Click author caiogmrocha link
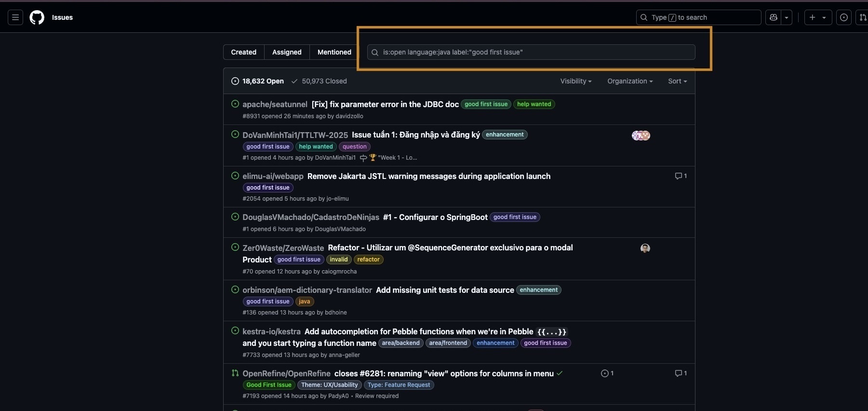Image resolution: width=868 pixels, height=411 pixels. point(339,272)
